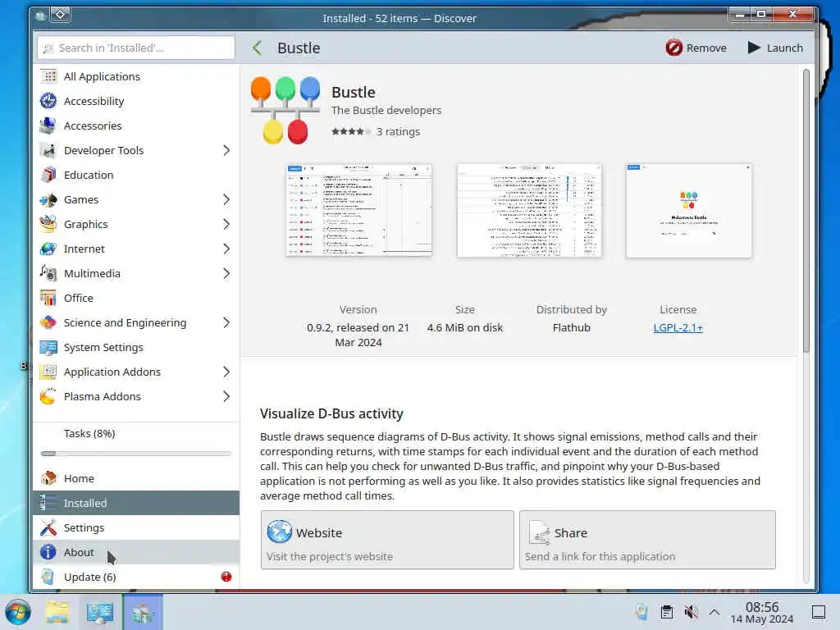Expand the Application Addons subcategories arrow
This screenshot has height=630, width=840.
[x=226, y=372]
